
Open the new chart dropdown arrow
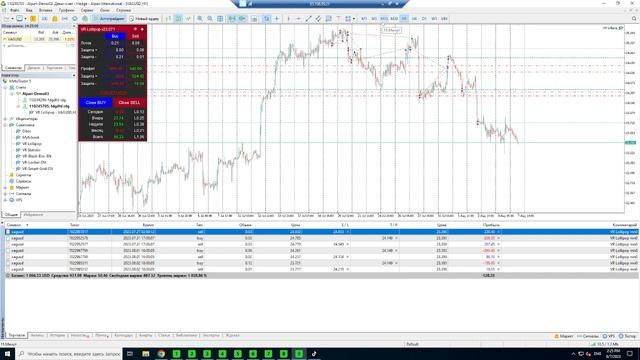coord(12,18)
